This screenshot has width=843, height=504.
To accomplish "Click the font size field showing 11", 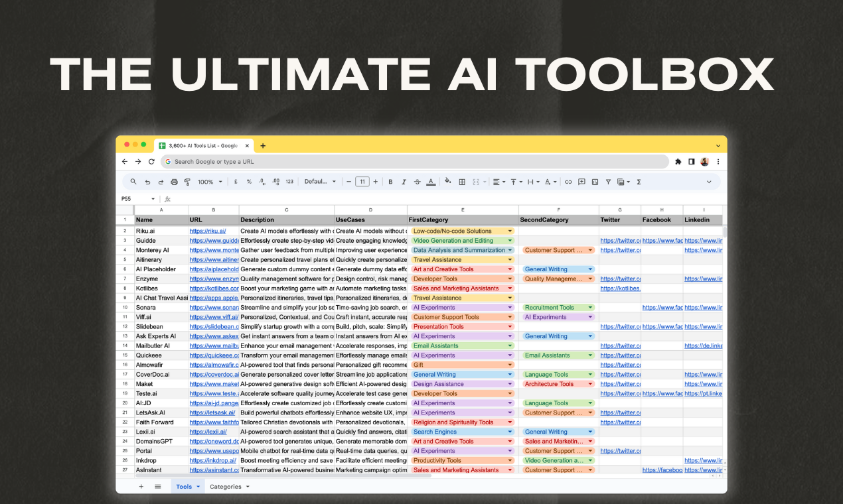I will point(362,182).
